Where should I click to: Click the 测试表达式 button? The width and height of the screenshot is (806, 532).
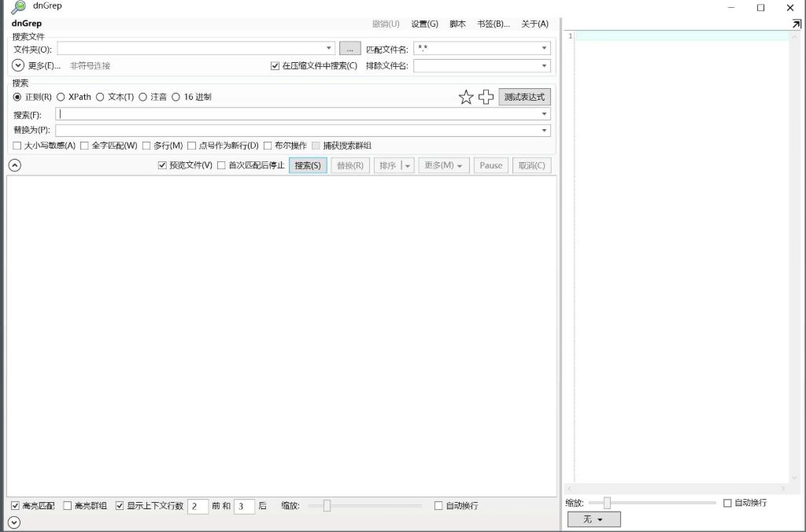click(525, 97)
